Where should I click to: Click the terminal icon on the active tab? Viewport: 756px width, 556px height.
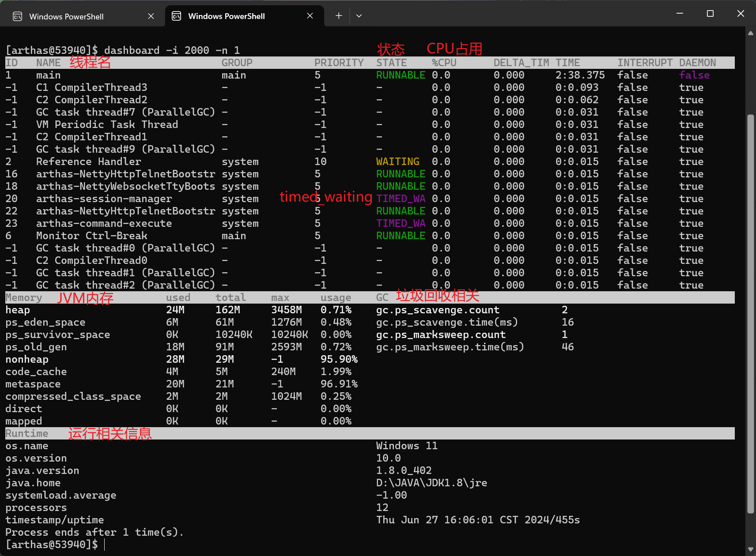(176, 16)
